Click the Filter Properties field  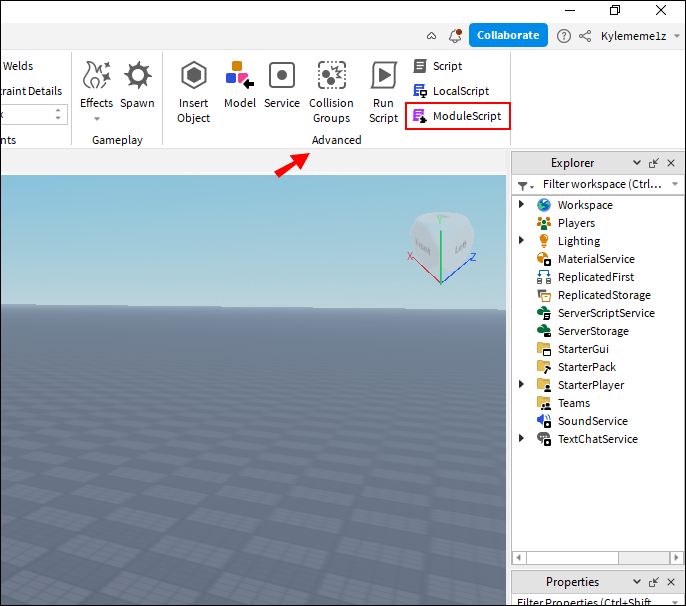tap(596, 601)
